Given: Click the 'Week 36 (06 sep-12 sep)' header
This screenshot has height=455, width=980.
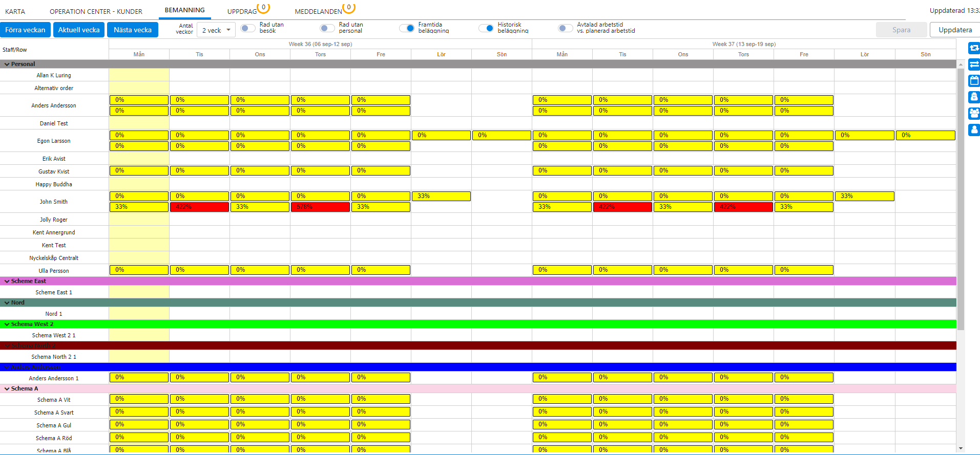Looking at the screenshot, I should (x=320, y=44).
